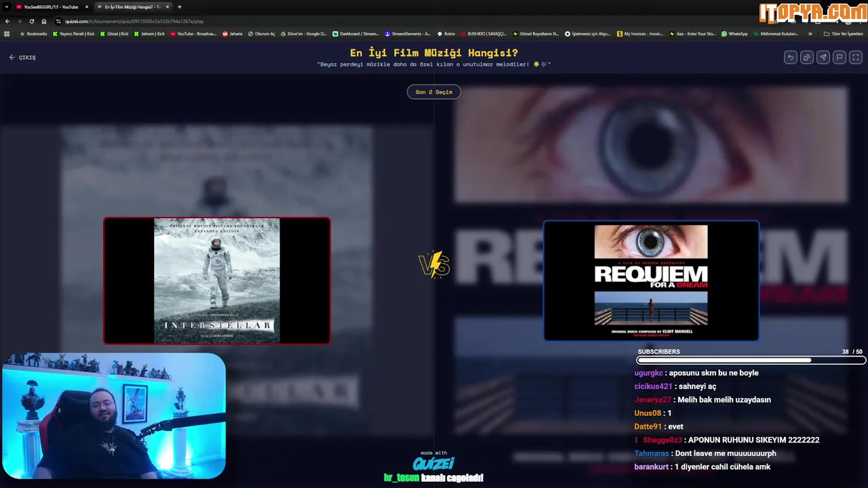Click chat username cicikus421
The image size is (868, 488).
point(652,386)
